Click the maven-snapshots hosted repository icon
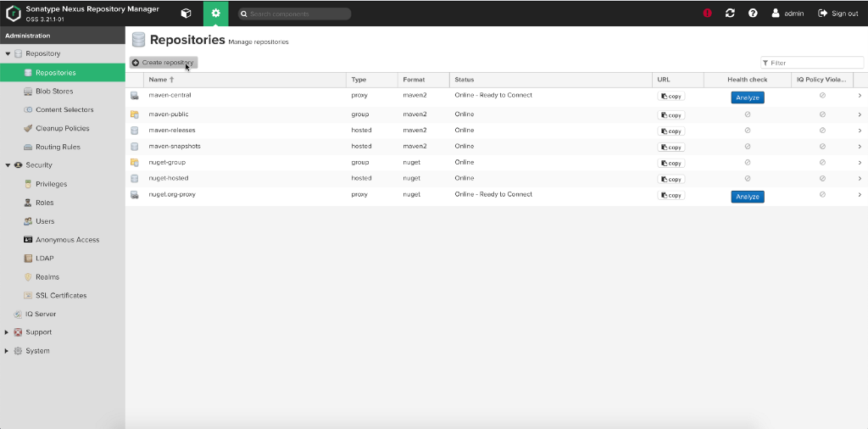This screenshot has height=429, width=868. tap(135, 147)
